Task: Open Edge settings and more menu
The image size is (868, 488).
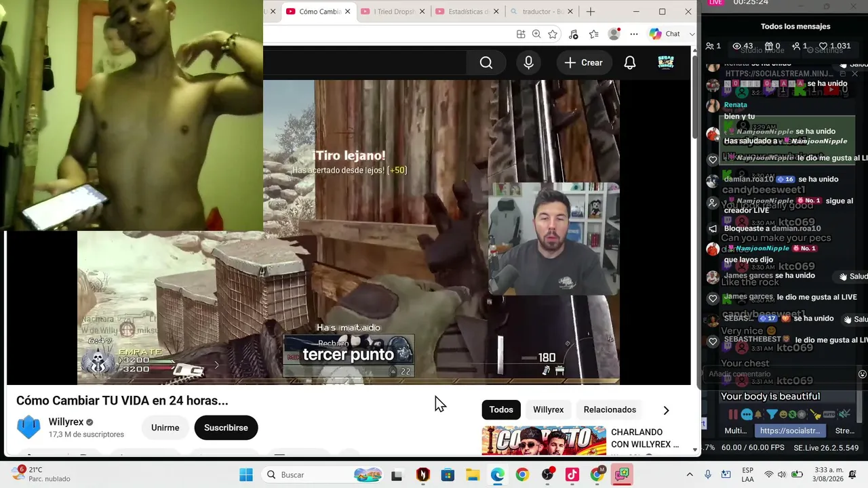Action: point(634,34)
